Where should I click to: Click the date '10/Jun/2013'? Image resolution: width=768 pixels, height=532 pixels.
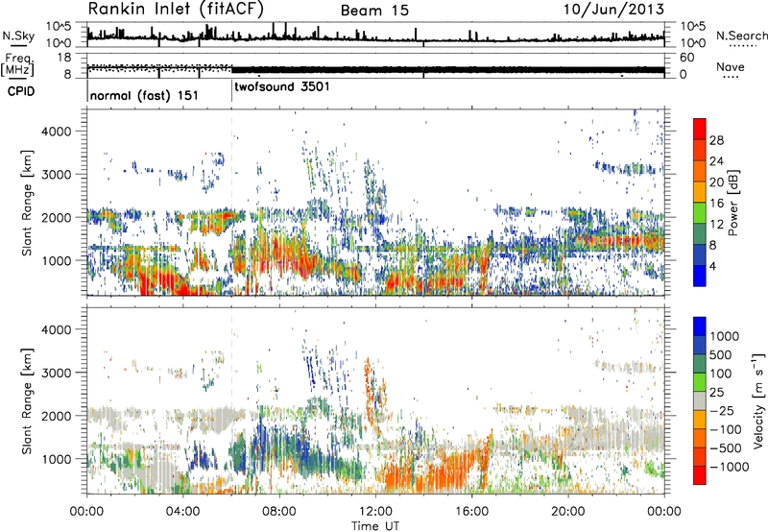pyautogui.click(x=613, y=9)
